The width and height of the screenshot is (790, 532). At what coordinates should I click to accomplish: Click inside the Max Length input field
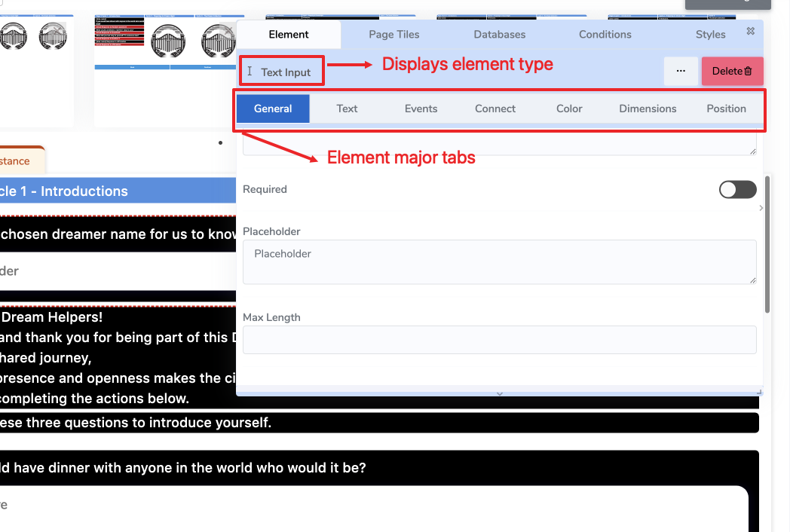click(499, 340)
